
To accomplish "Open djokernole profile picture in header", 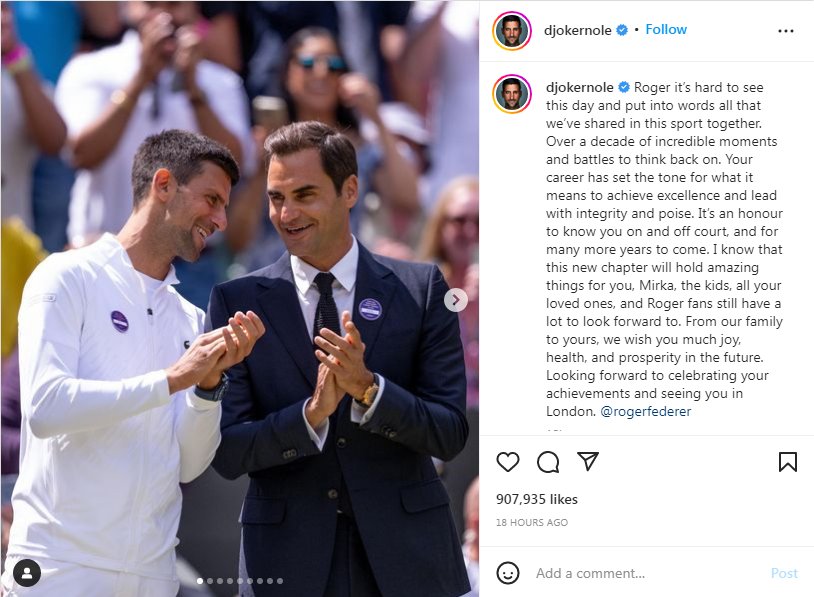I will coord(512,31).
